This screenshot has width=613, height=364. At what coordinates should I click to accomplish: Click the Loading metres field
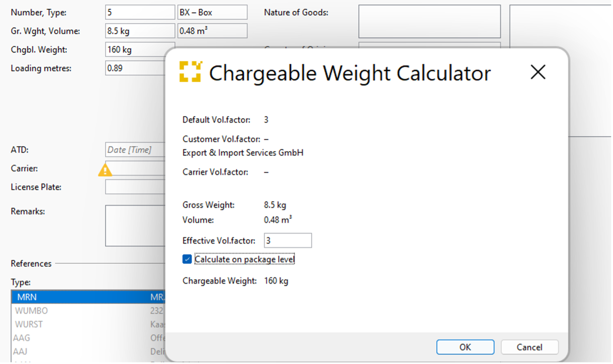coord(135,68)
